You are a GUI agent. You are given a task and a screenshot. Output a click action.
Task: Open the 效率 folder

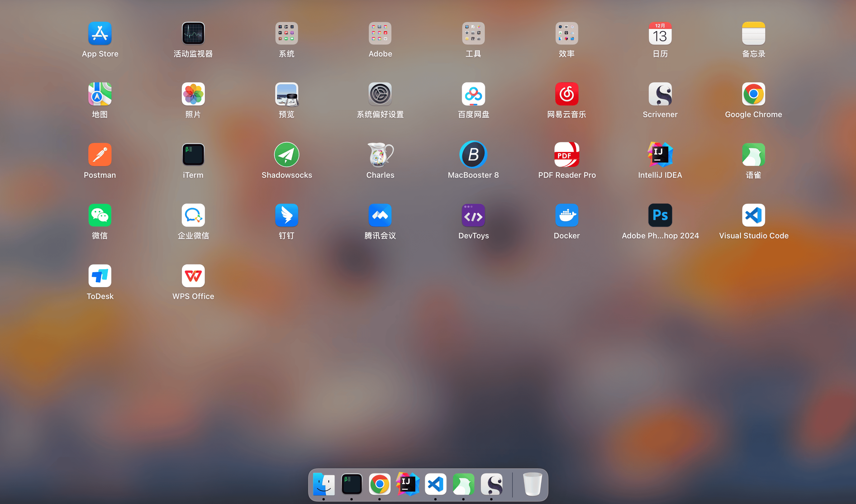click(x=567, y=33)
